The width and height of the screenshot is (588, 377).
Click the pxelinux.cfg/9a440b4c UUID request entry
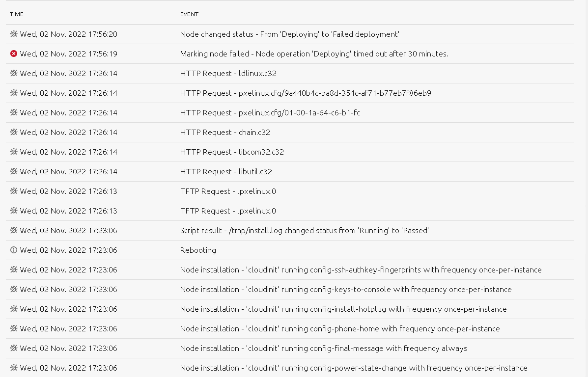click(306, 93)
